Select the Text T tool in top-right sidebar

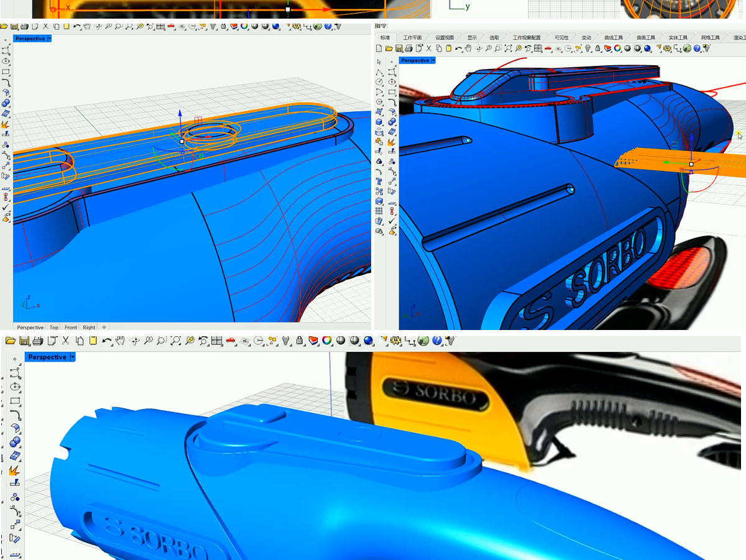coord(379,181)
